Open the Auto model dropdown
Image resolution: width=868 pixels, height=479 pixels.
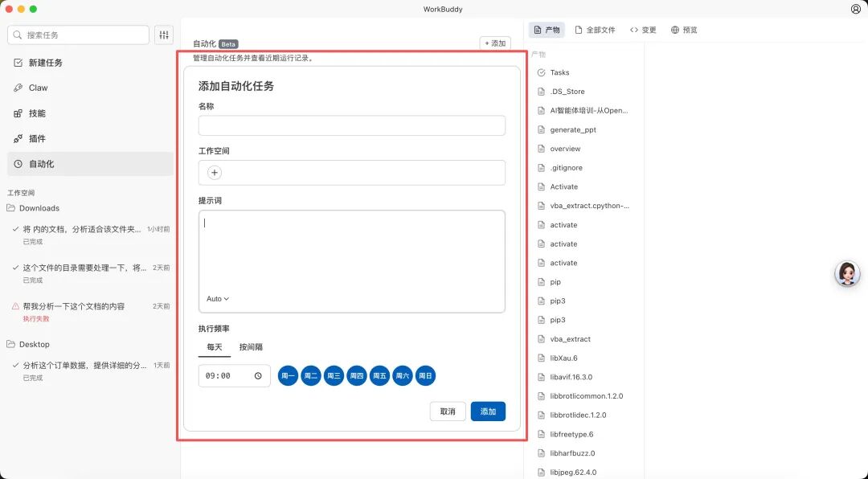coord(218,299)
